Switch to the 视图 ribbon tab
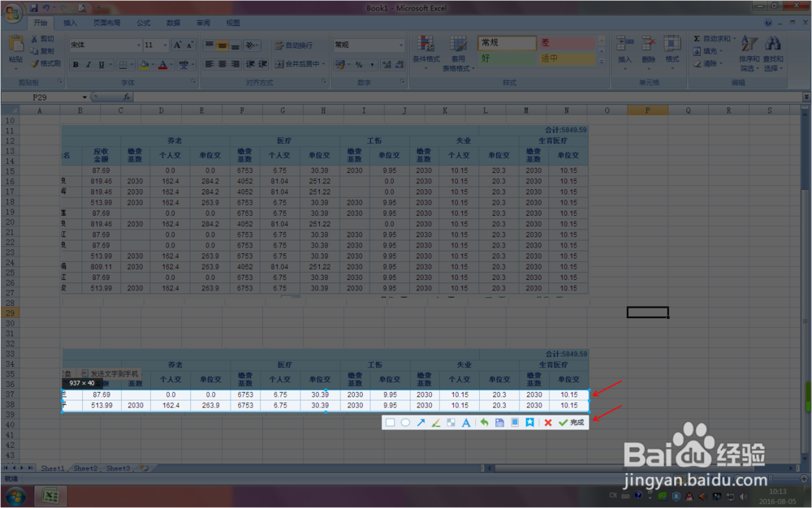This screenshot has height=508, width=812. point(233,23)
